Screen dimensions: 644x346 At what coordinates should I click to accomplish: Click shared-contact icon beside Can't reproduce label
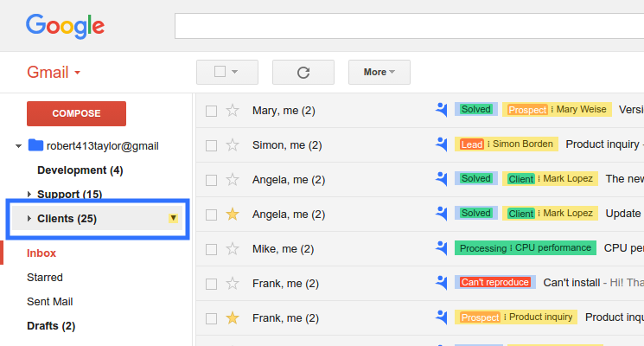click(441, 283)
